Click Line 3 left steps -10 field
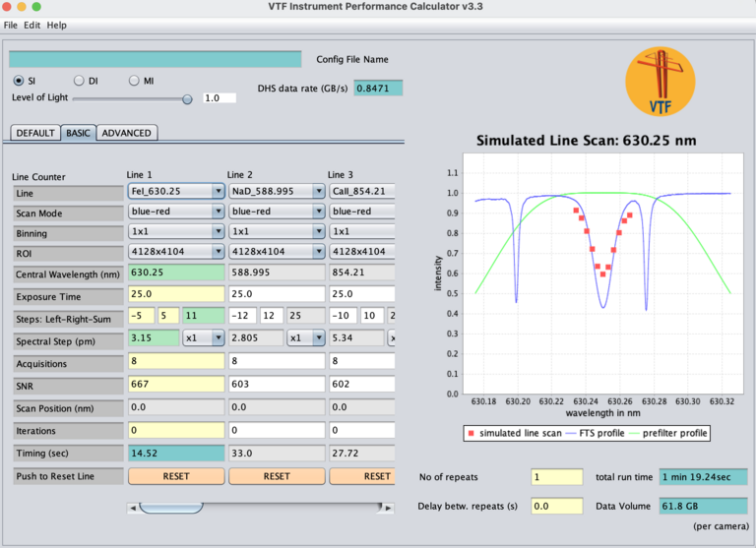Image resolution: width=756 pixels, height=548 pixels. 344,316
